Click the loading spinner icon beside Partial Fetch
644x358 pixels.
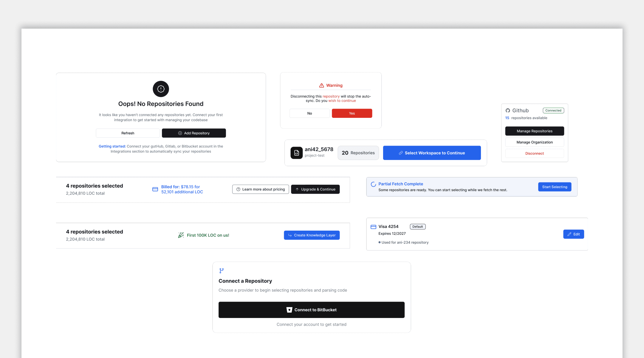click(x=373, y=184)
